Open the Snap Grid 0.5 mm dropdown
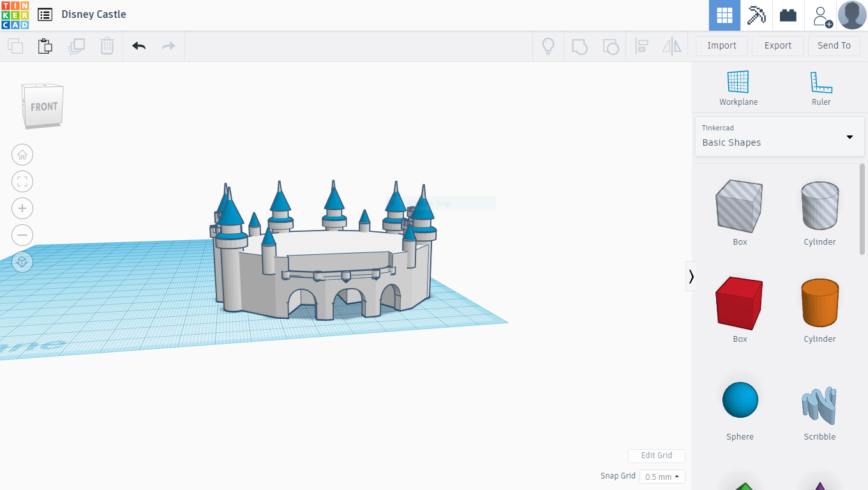Image resolution: width=868 pixels, height=490 pixels. (662, 477)
